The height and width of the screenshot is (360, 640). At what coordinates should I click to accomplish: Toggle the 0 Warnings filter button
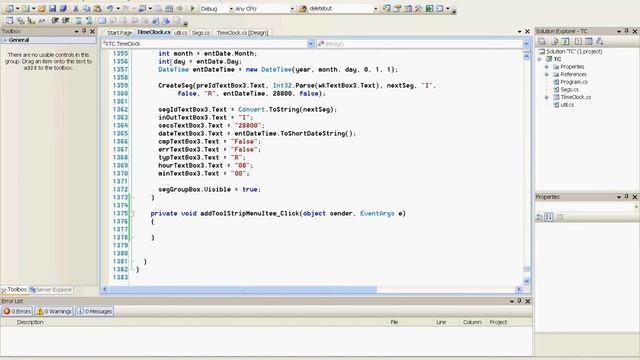[54, 311]
